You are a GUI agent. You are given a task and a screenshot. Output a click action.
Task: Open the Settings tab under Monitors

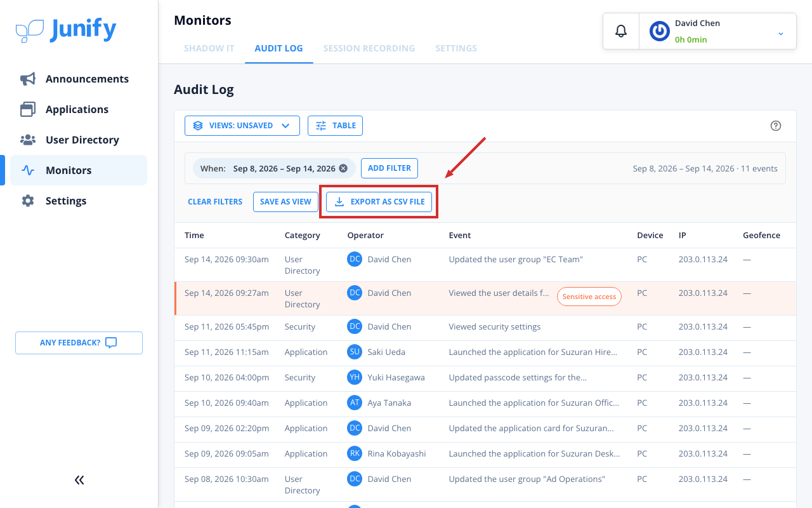click(x=456, y=48)
